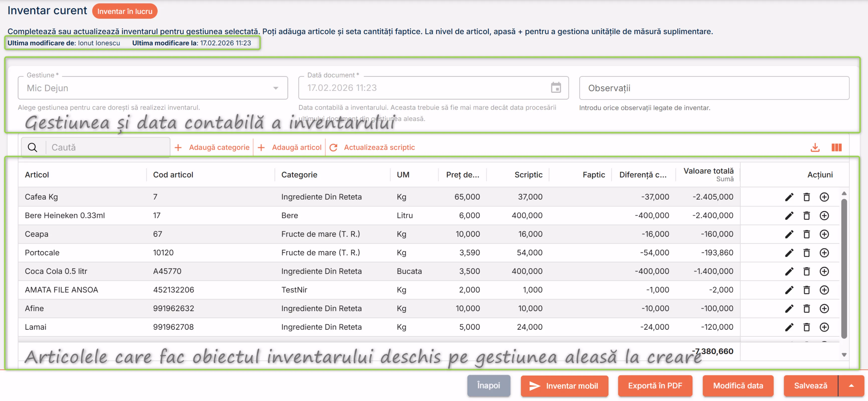This screenshot has width=868, height=401.
Task: Add unit for Cafea Kg row
Action: coord(824,197)
